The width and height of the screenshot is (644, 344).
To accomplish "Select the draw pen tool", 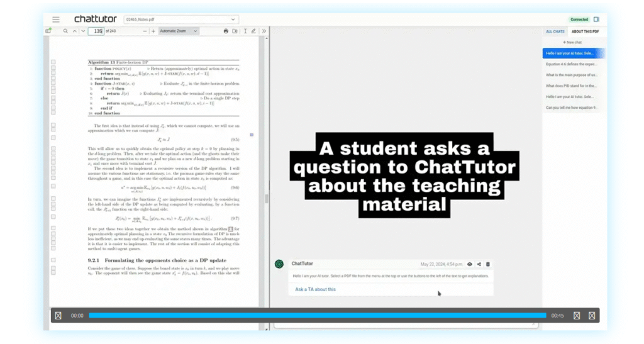I will (253, 31).
